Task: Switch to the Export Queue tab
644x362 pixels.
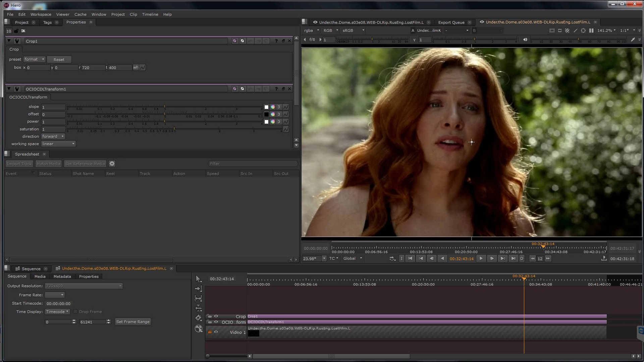Action: [x=451, y=22]
